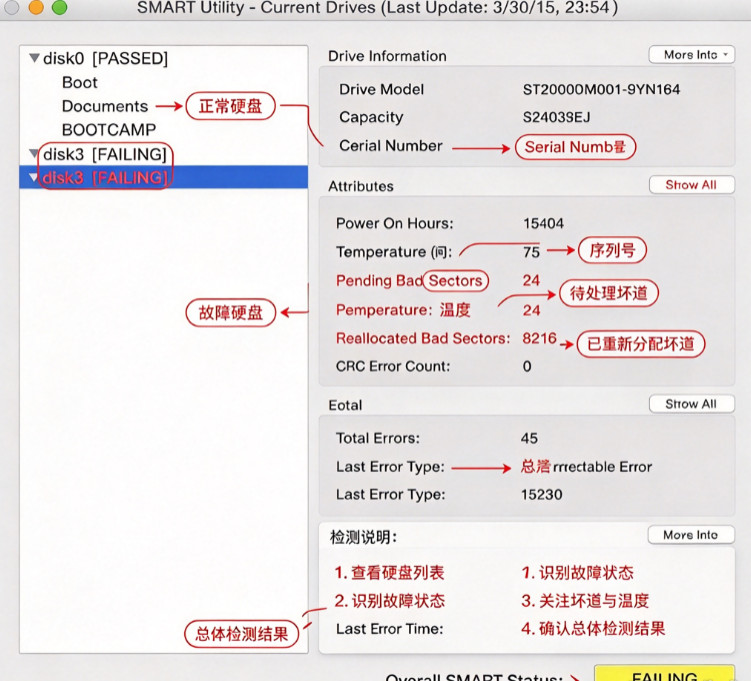Screen dimensions: 751x681
Task: Click More Into beside 检测说明
Action: click(691, 534)
